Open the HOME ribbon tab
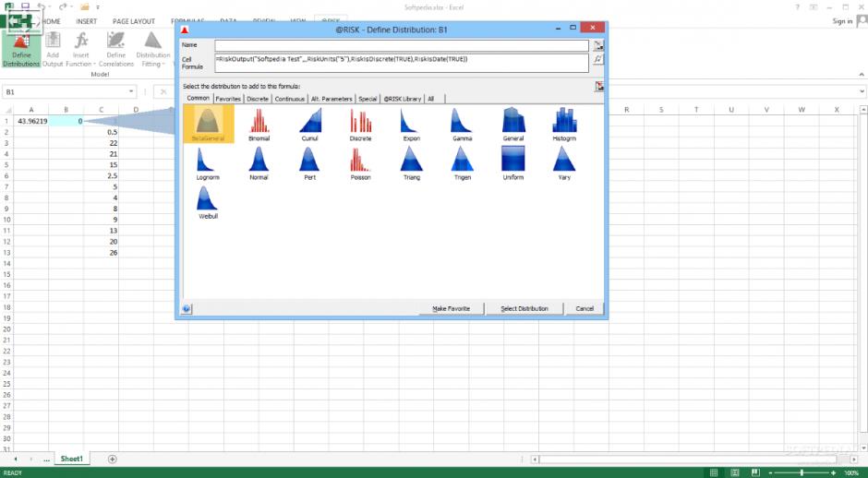The height and width of the screenshot is (478, 868). click(52, 21)
